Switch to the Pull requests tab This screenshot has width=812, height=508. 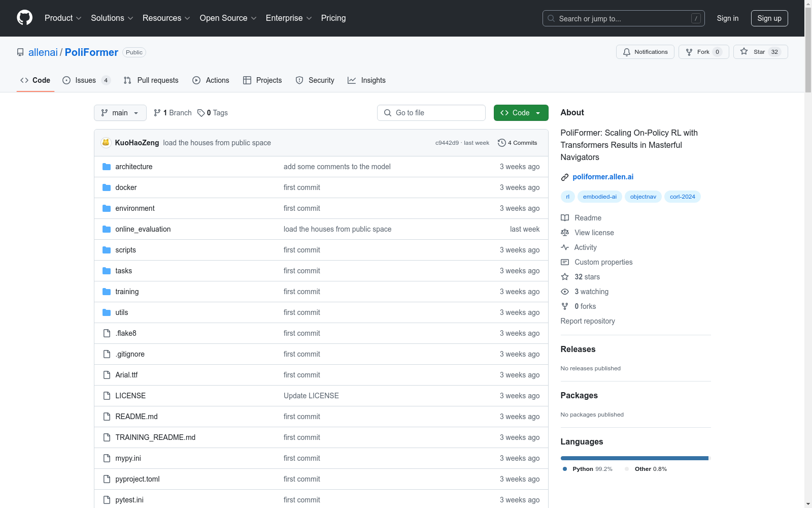click(151, 80)
